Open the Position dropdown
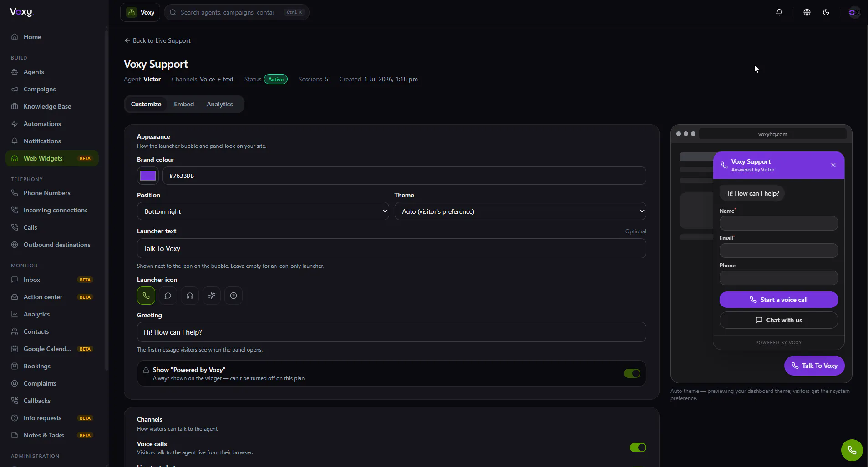 coord(263,211)
